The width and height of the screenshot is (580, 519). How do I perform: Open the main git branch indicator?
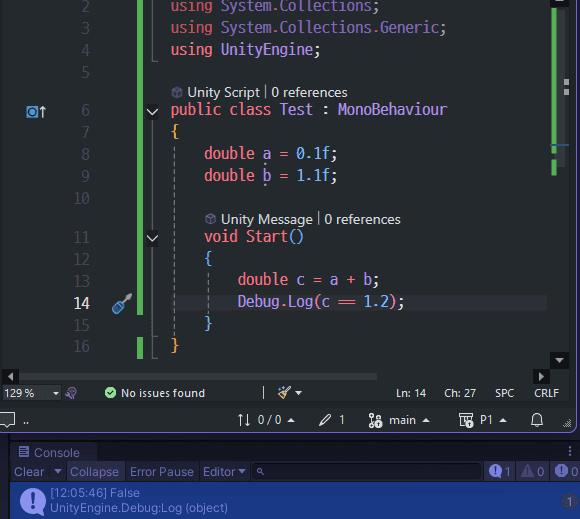point(399,420)
